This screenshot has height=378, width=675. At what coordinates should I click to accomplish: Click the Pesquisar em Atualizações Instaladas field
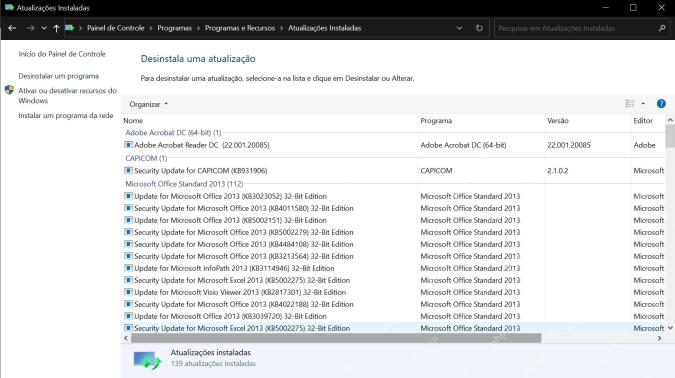[x=575, y=28]
